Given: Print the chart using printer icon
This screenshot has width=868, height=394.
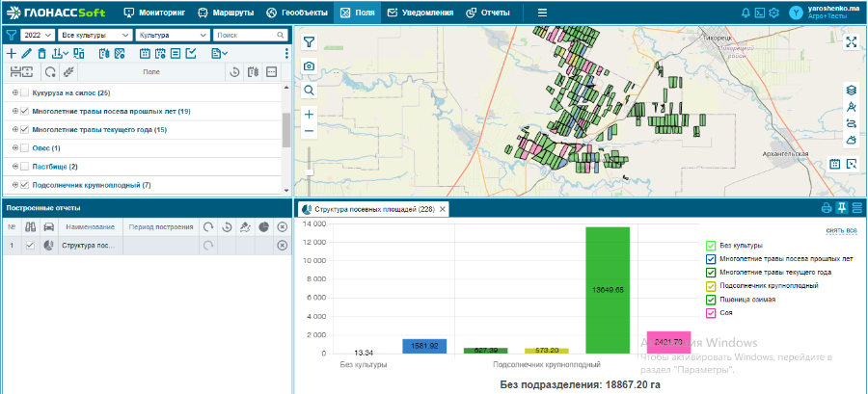Looking at the screenshot, I should (827, 208).
